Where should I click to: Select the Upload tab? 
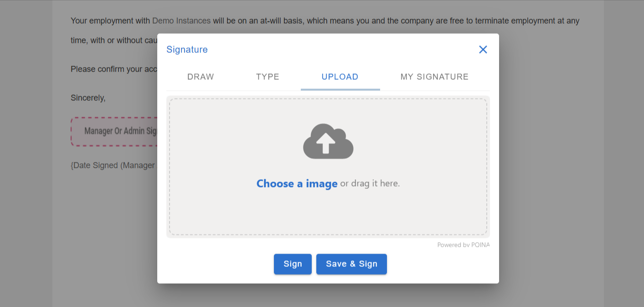pyautogui.click(x=340, y=77)
